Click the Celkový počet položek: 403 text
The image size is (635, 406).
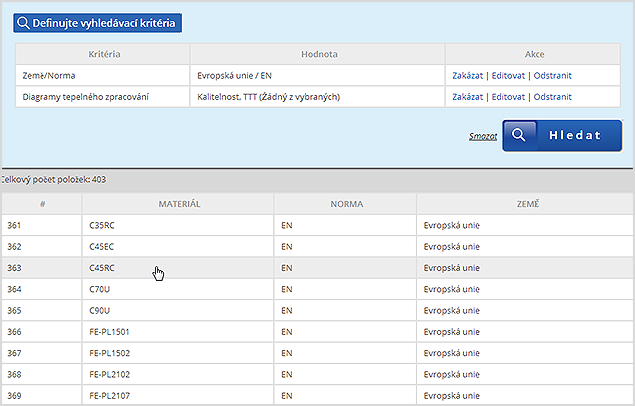point(53,179)
